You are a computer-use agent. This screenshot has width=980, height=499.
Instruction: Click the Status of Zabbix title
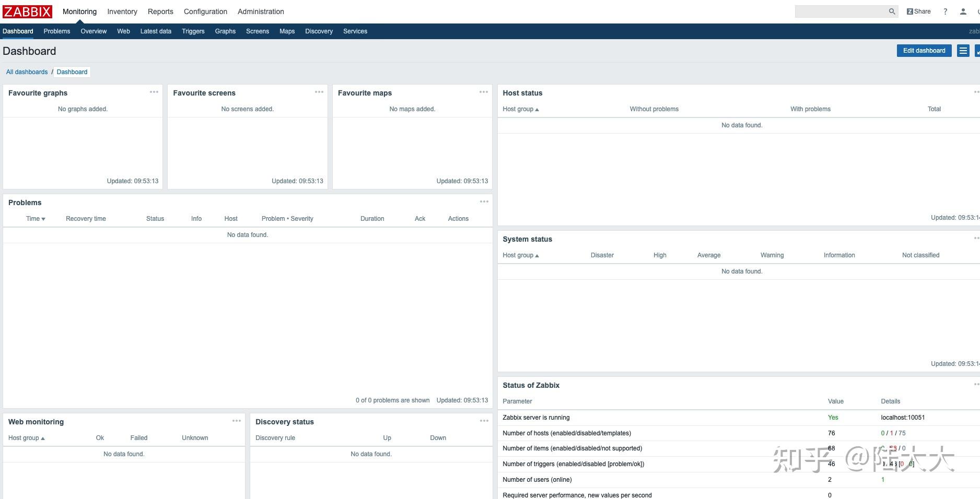(x=531, y=385)
